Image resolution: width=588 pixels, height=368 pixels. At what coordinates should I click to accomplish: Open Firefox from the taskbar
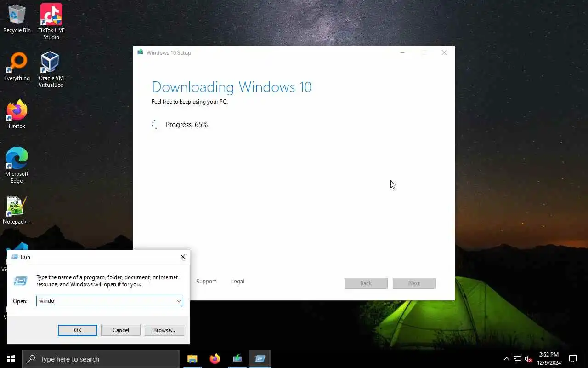(215, 359)
